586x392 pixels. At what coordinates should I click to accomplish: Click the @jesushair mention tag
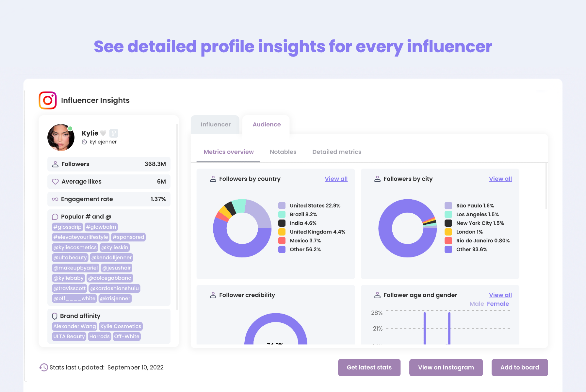tap(116, 268)
